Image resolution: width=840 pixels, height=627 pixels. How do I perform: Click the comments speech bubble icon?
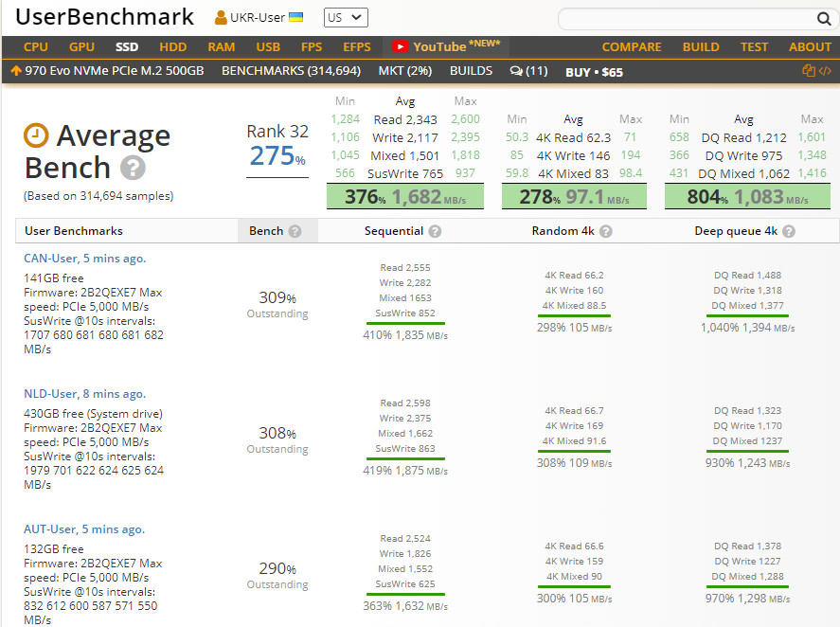click(x=516, y=71)
